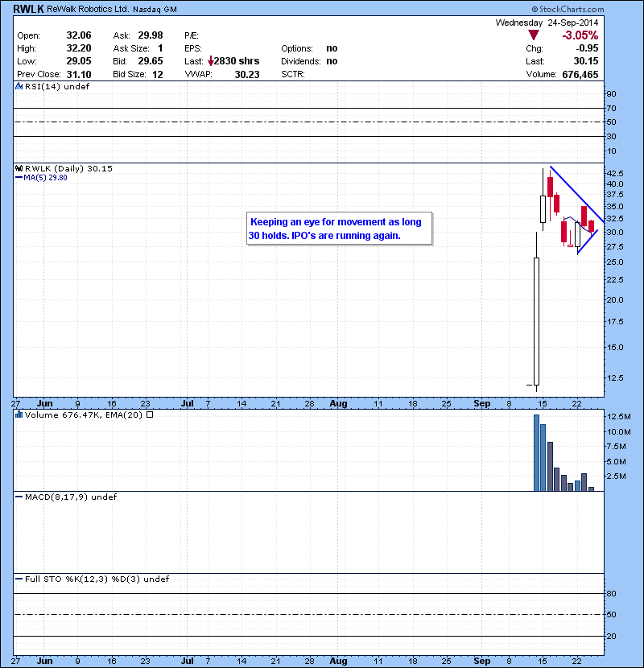The width and height of the screenshot is (644, 668).
Task: Click the date Wednesday 24-Sep-2014
Action: pyautogui.click(x=547, y=23)
